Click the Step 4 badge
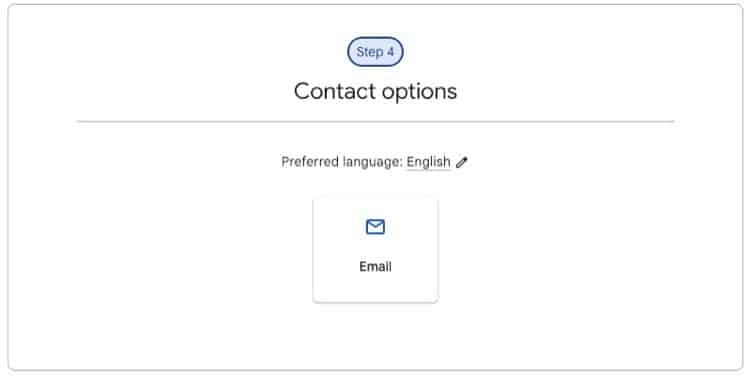The image size is (750, 380). (x=375, y=52)
